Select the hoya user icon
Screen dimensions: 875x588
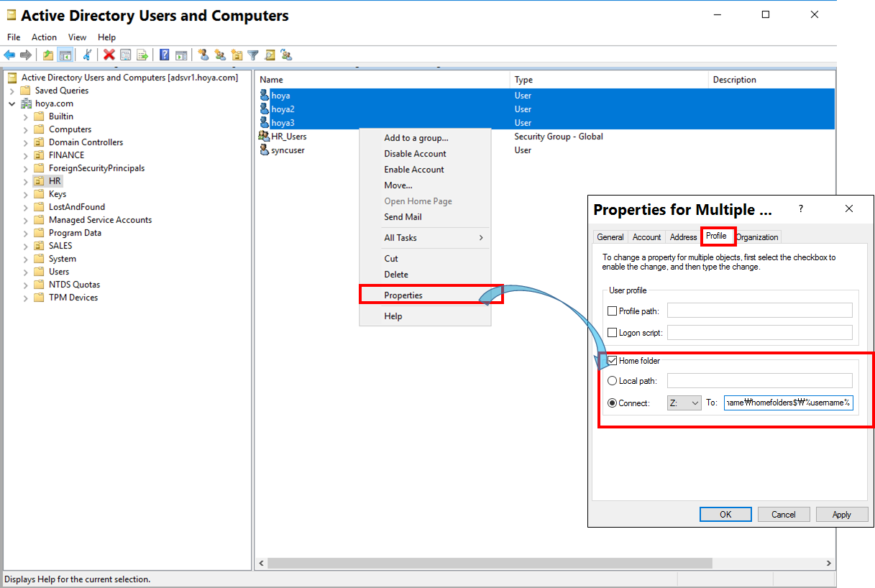pyautogui.click(x=265, y=95)
